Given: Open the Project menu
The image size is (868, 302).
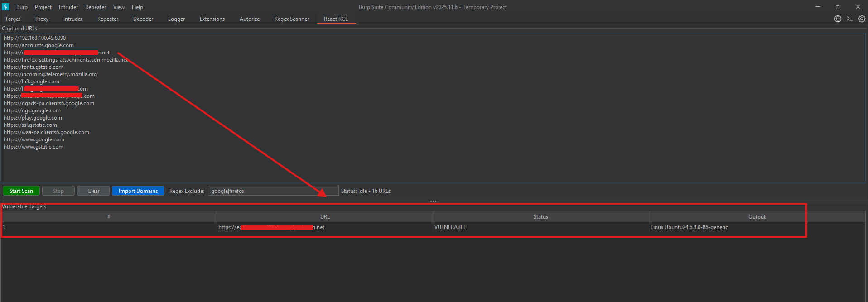Looking at the screenshot, I should tap(43, 7).
